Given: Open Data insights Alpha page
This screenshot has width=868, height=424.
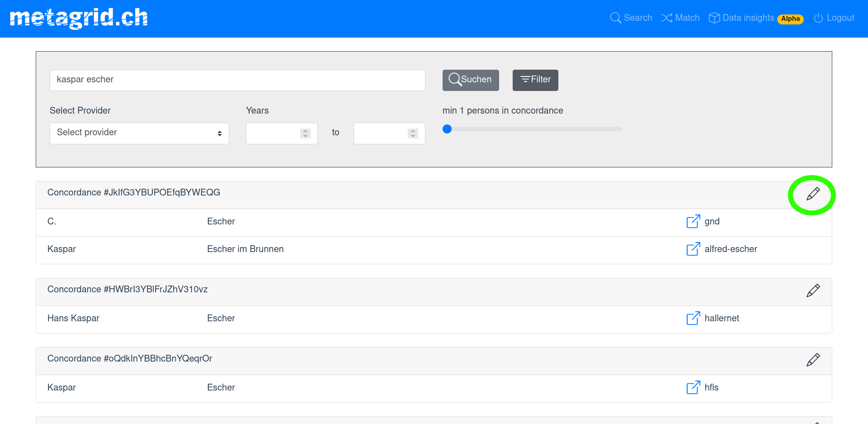Looking at the screenshot, I should pos(755,18).
